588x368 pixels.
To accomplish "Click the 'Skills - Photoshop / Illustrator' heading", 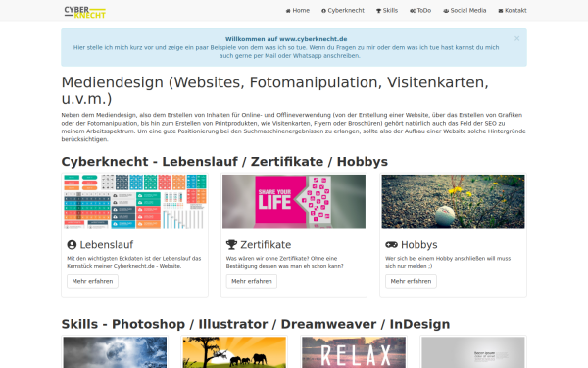I will pyautogui.click(x=256, y=324).
